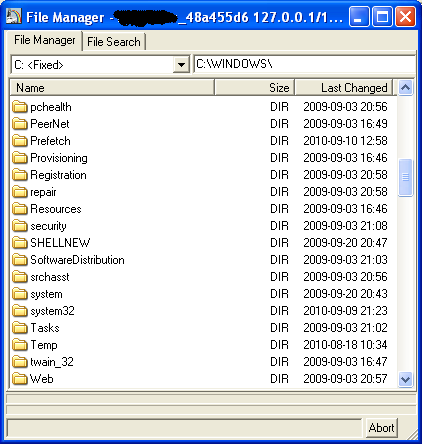Click the scroll down arrow
Viewport: 423px width, 444px height.
[405, 379]
